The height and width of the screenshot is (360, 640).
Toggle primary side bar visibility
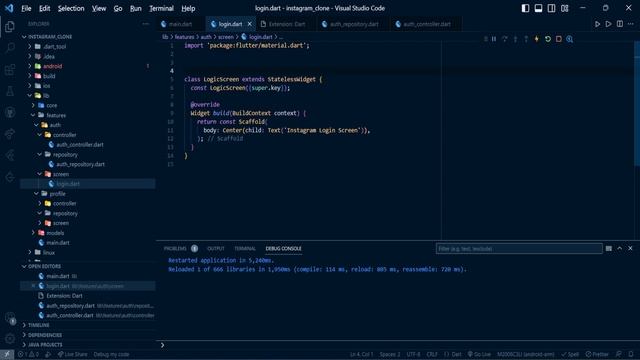point(525,8)
